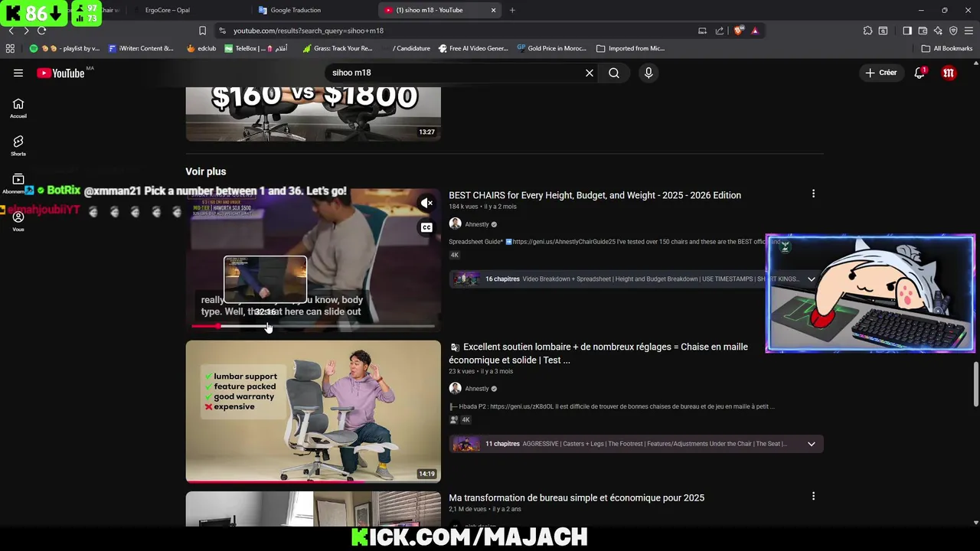The image size is (980, 551).
Task: Open Free AI Video Gener... bookmark
Action: pyautogui.click(x=473, y=48)
